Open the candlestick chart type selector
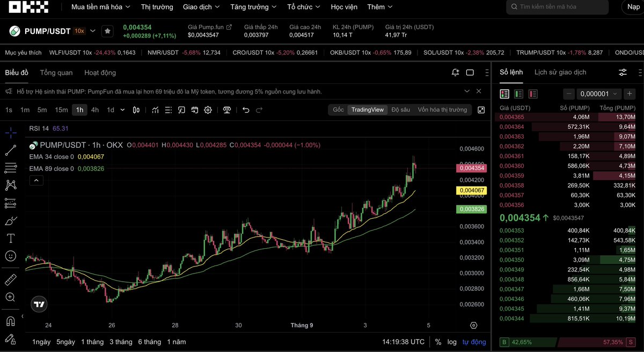 [x=136, y=110]
